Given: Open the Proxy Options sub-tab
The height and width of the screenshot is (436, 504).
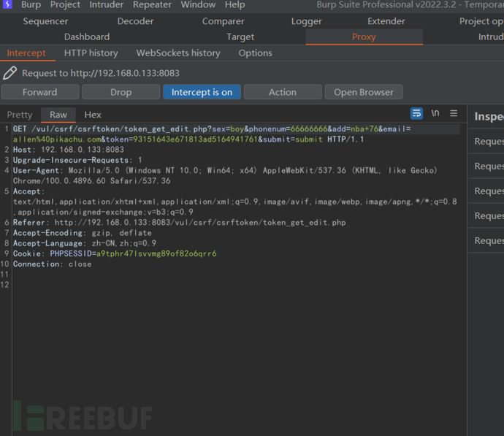Looking at the screenshot, I should pos(255,53).
